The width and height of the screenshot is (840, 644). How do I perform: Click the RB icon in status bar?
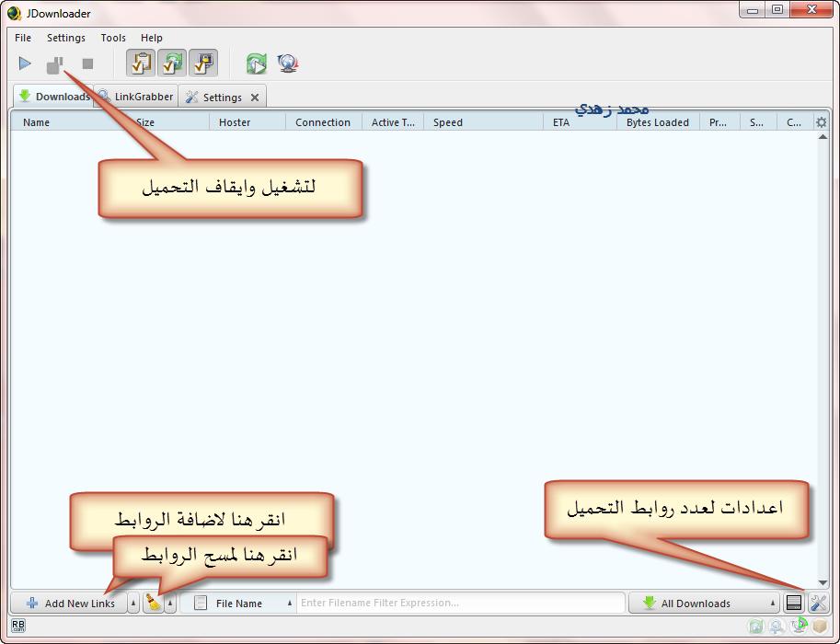point(18,626)
